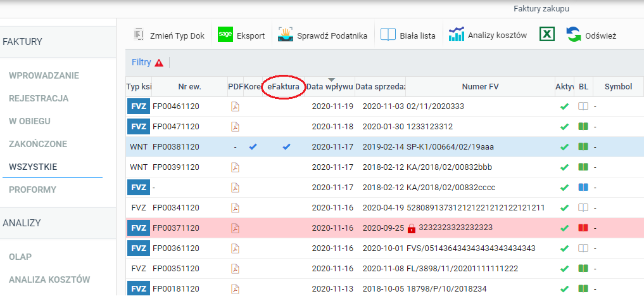Toggle the Aktywna green checkmark for FP00391120
Viewport: 644px width, 296px height.
click(565, 167)
